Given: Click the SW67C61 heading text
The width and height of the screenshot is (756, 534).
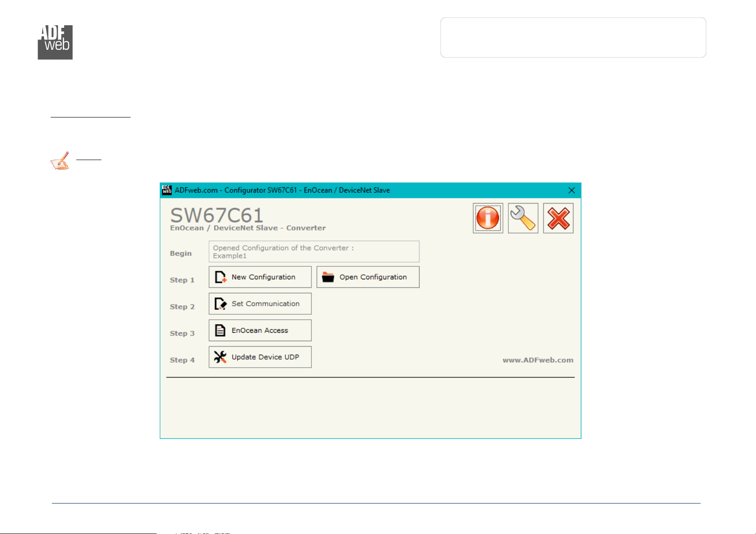Looking at the screenshot, I should [x=217, y=215].
